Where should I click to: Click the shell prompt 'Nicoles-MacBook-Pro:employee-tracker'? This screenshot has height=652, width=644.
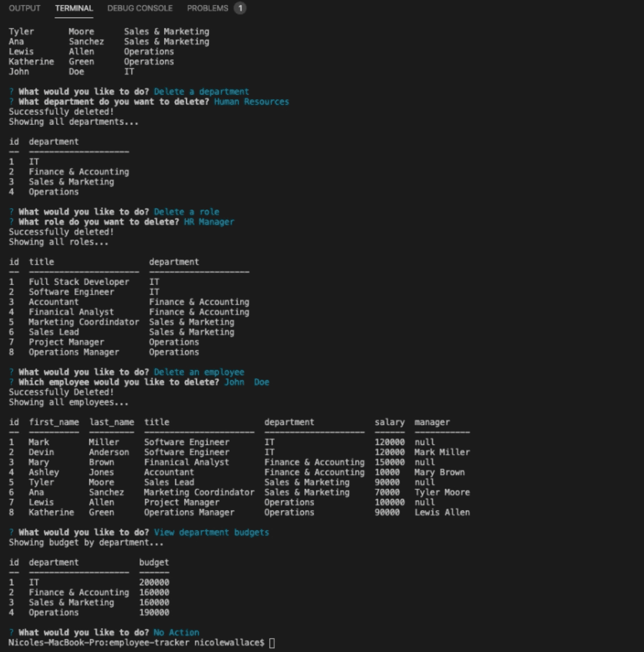pos(99,643)
